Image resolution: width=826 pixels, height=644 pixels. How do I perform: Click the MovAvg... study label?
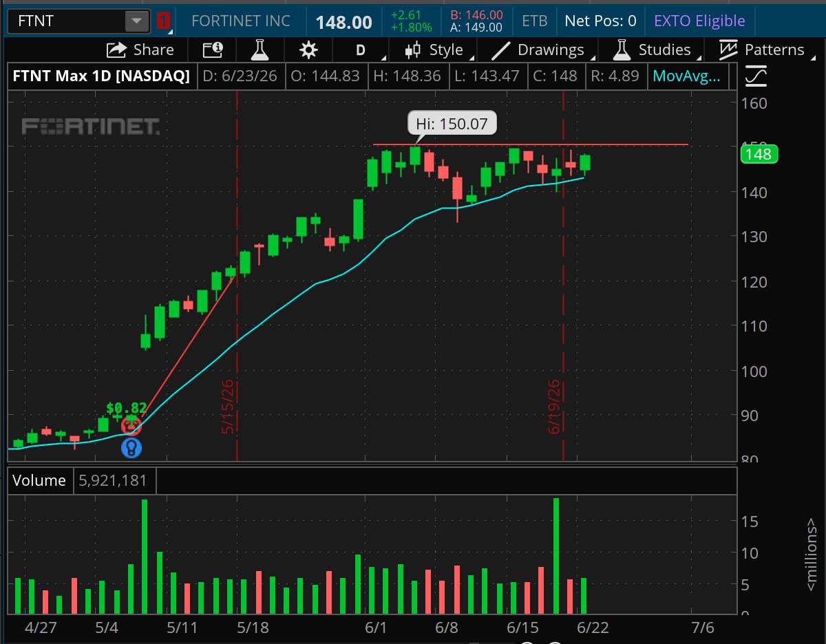687,76
